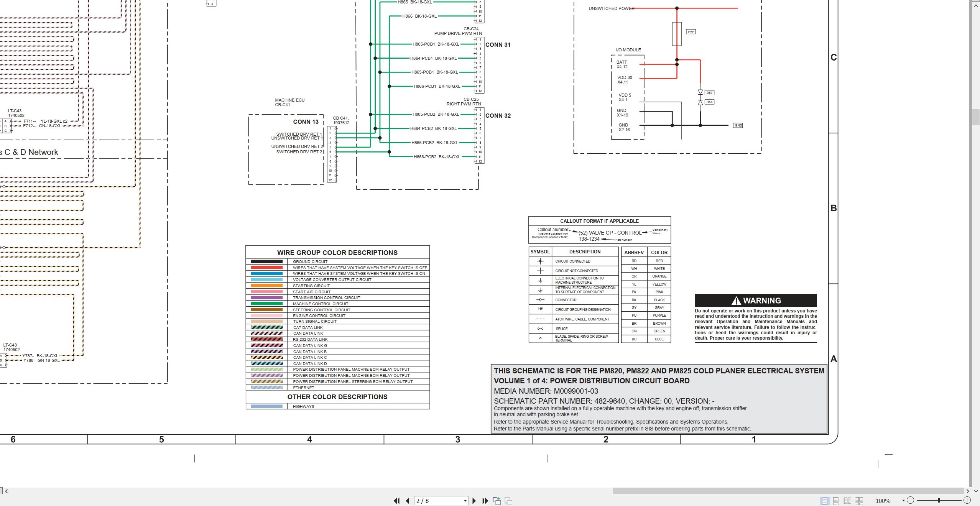Select two-page facing view mode
Screen dimensions: 980x506
[848, 501]
